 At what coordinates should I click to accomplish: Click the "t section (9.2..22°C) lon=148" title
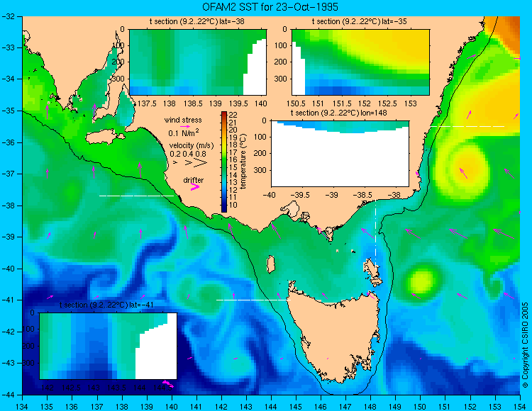(x=339, y=113)
